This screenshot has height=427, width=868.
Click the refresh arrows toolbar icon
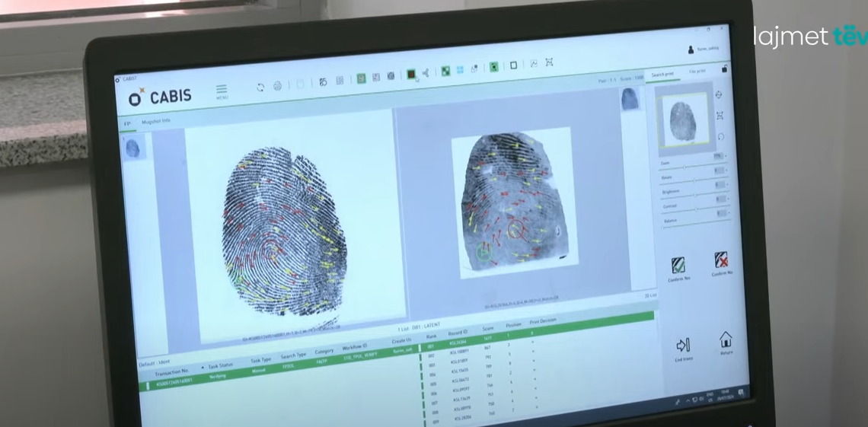click(x=260, y=88)
